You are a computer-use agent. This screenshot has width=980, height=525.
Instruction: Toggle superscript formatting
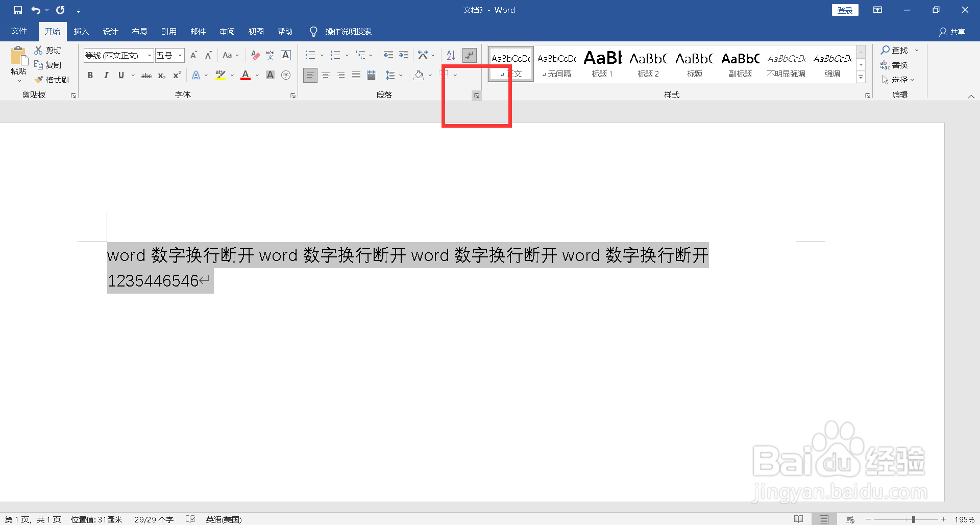(176, 75)
